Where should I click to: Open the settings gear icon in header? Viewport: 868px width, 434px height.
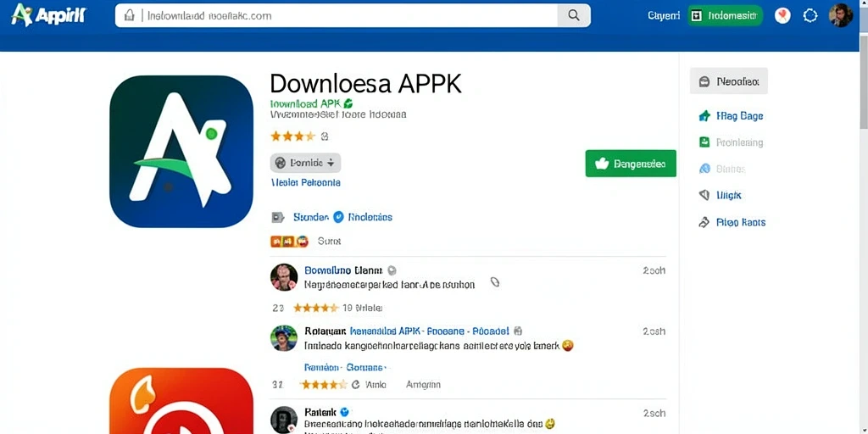pos(810,15)
